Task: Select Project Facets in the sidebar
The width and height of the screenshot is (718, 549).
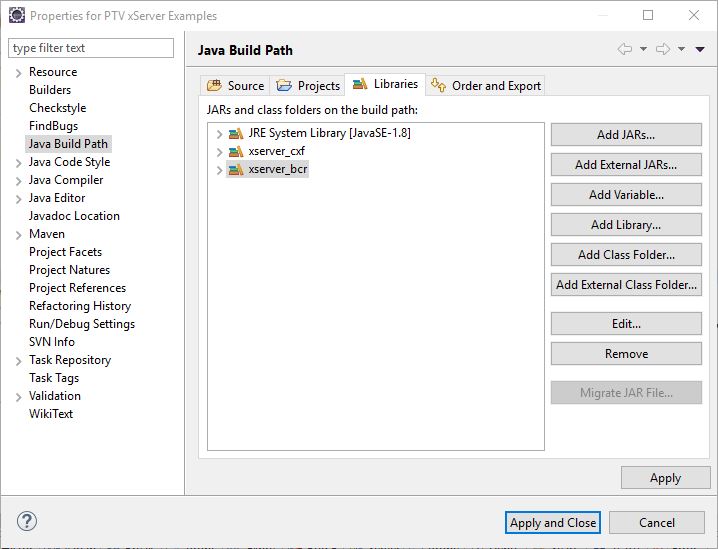Action: tap(65, 252)
